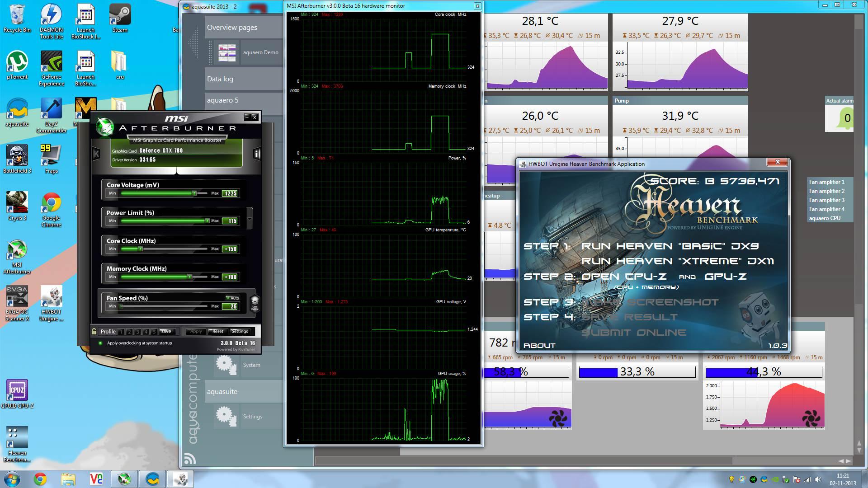
Task: Select Afterburner profile slot 5
Action: [154, 332]
